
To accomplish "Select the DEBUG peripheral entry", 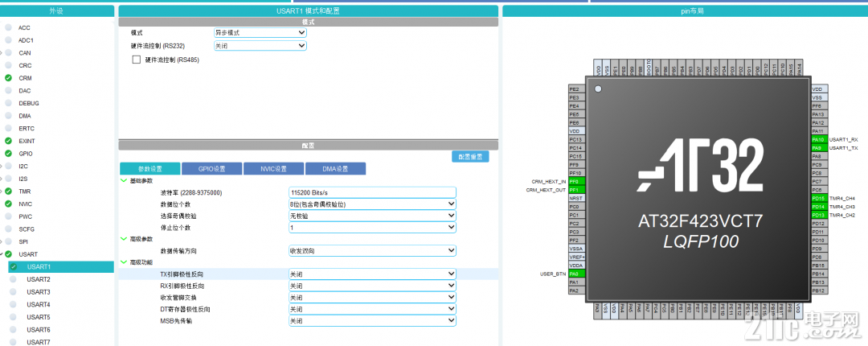I will [x=28, y=103].
